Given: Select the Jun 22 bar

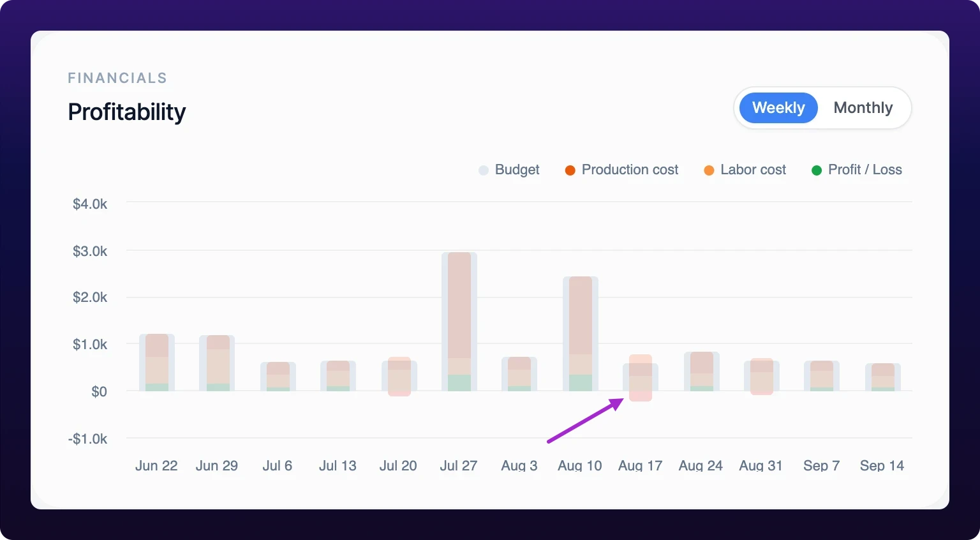Looking at the screenshot, I should point(157,363).
